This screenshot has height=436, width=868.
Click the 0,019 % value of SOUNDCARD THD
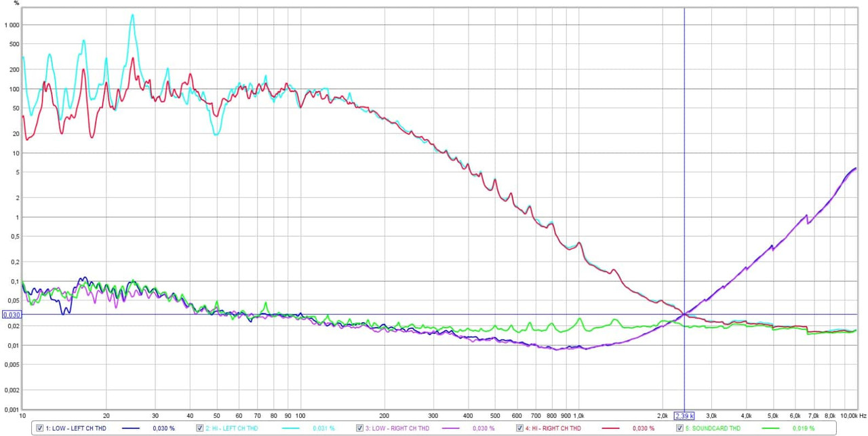(x=804, y=429)
